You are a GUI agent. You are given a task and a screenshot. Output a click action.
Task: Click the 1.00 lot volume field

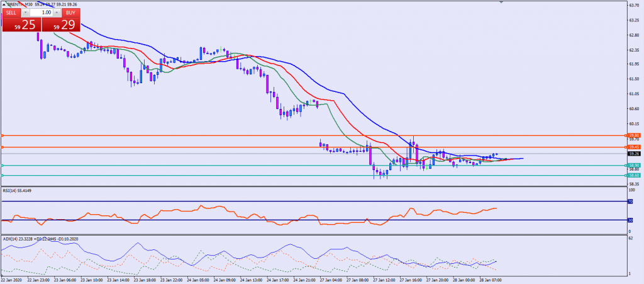coord(42,13)
